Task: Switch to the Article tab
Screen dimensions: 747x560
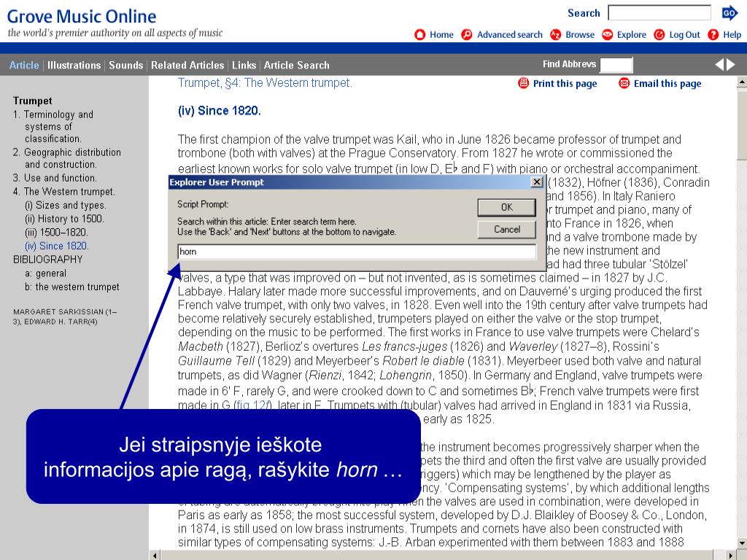Action: [24, 65]
